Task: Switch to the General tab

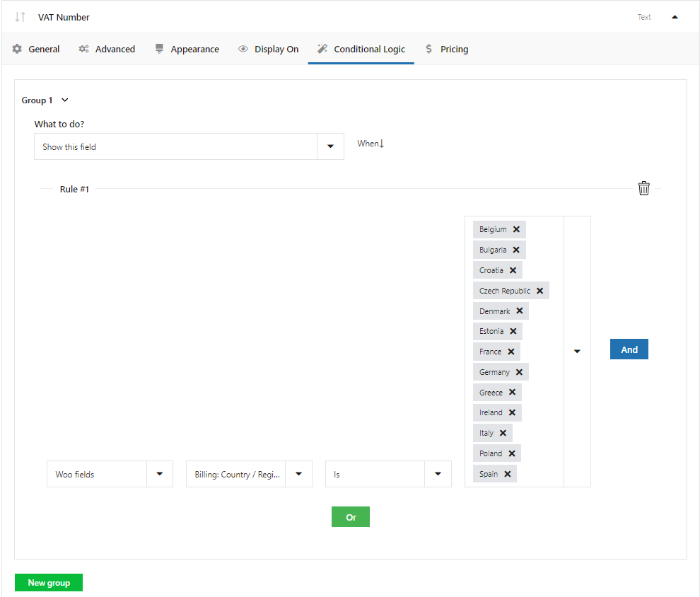Action: 36,49
